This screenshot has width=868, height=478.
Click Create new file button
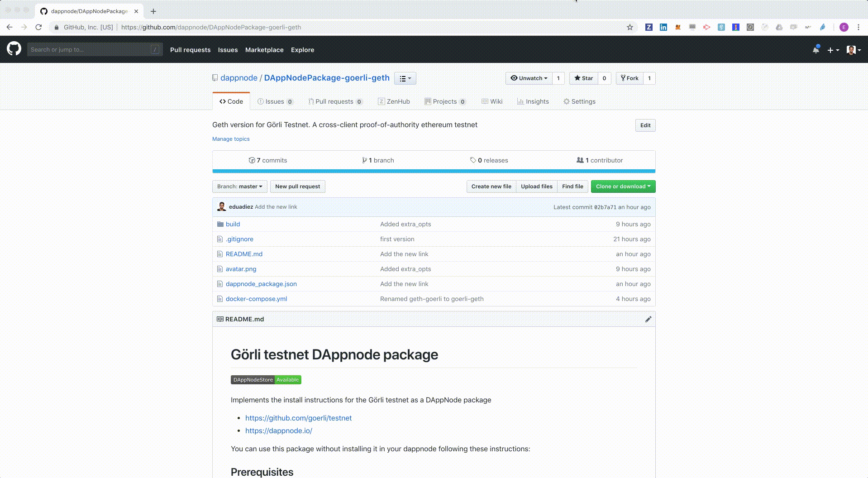pyautogui.click(x=491, y=186)
